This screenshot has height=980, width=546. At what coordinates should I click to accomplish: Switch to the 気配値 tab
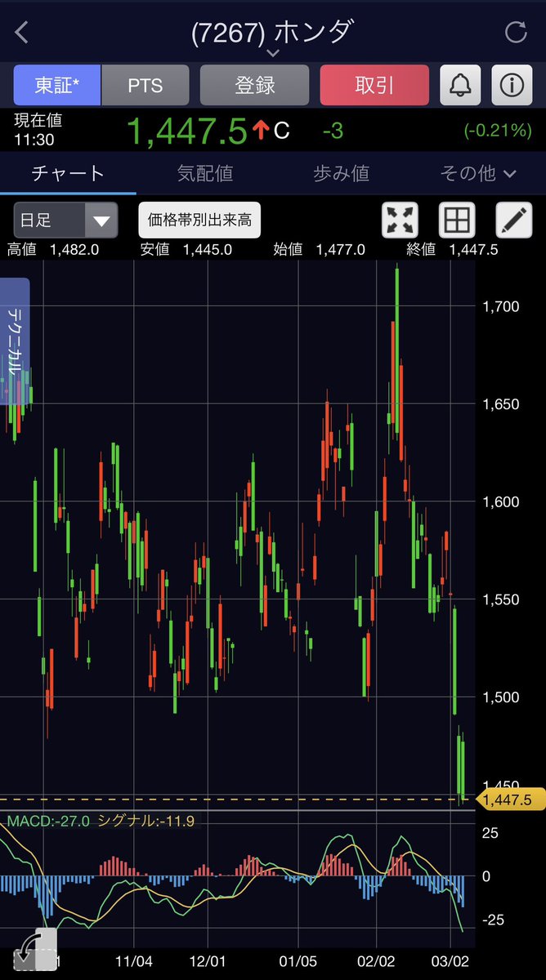(x=205, y=173)
